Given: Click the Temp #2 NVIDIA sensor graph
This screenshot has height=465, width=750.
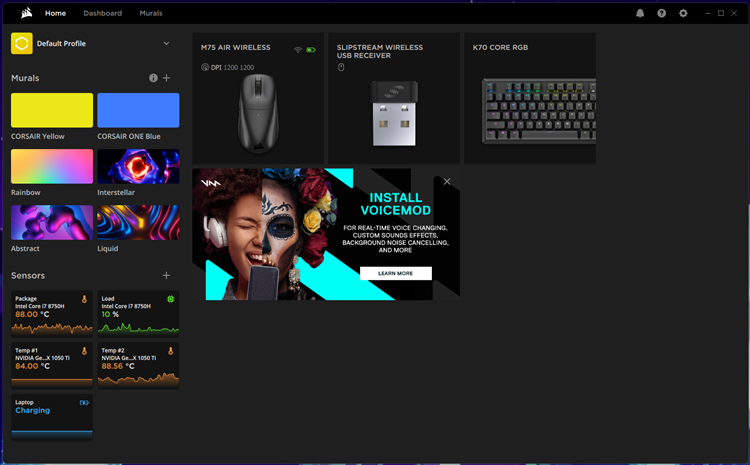Looking at the screenshot, I should point(138,380).
